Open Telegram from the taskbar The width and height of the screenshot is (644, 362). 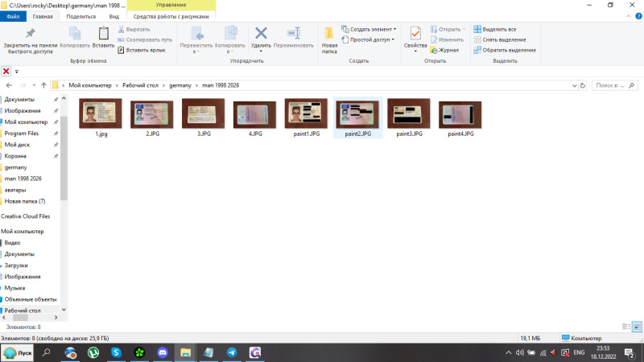click(232, 352)
